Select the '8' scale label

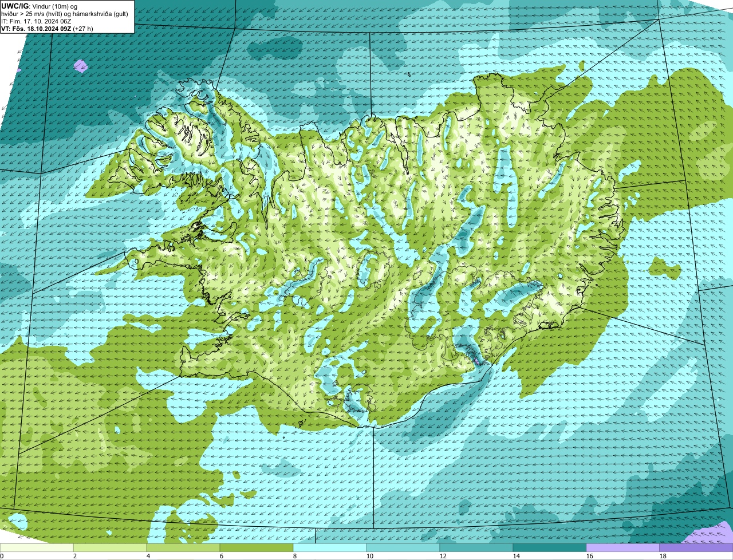[295, 556]
